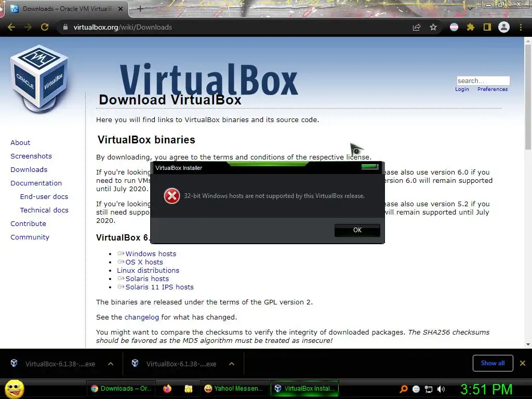
Task: Open Contribute in the sidebar
Action: coord(28,224)
